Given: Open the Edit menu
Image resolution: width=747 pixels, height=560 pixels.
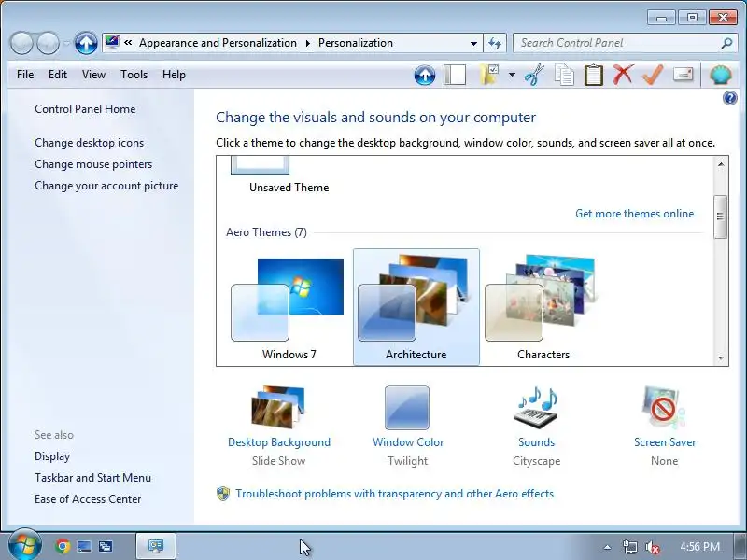Looking at the screenshot, I should click(x=58, y=75).
